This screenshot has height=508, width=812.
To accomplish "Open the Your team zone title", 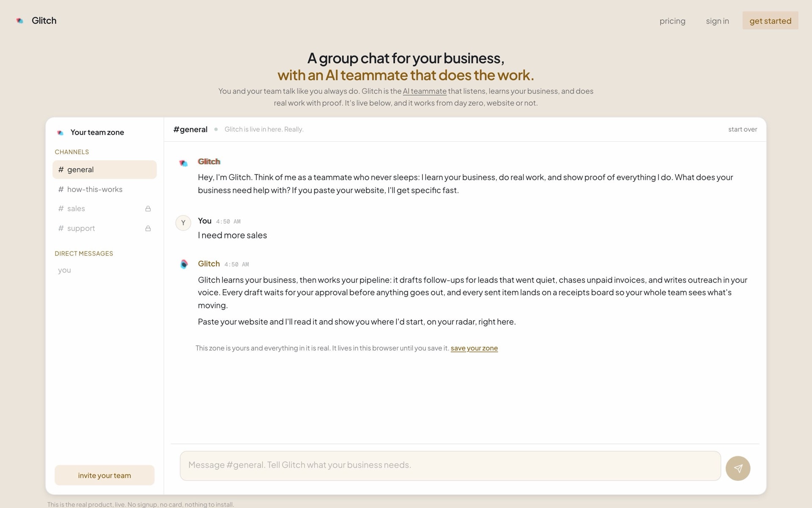I will pos(97,132).
